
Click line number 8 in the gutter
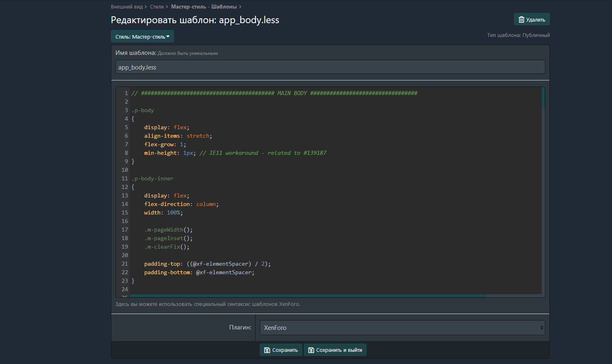tap(126, 153)
